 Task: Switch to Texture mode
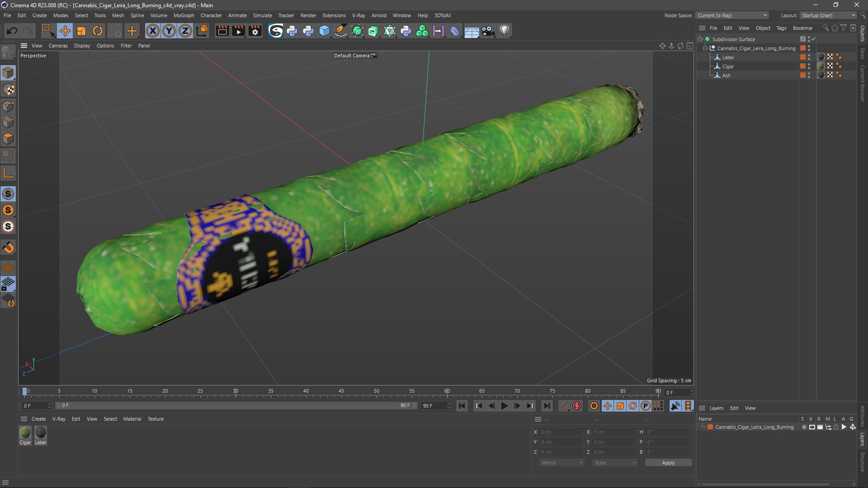click(8, 89)
